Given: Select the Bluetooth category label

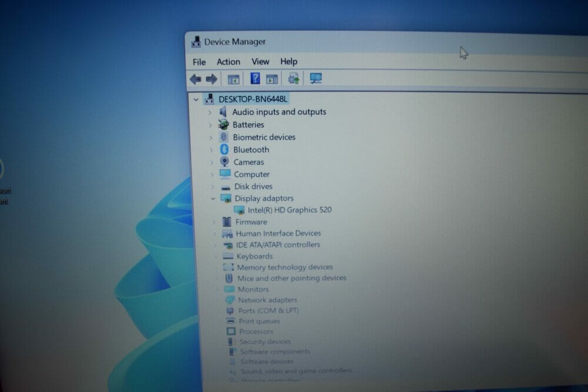Looking at the screenshot, I should click(251, 150).
